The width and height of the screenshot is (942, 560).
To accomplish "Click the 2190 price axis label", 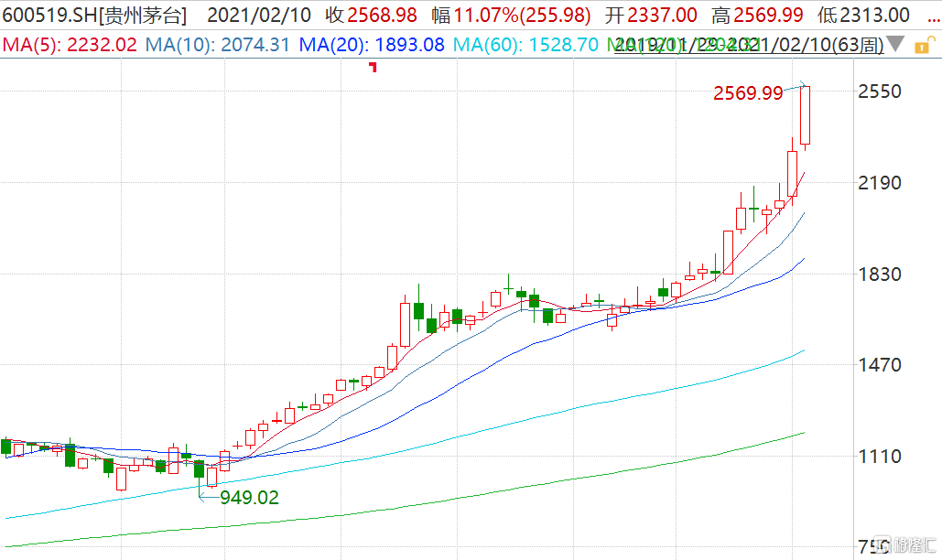I will (x=880, y=182).
